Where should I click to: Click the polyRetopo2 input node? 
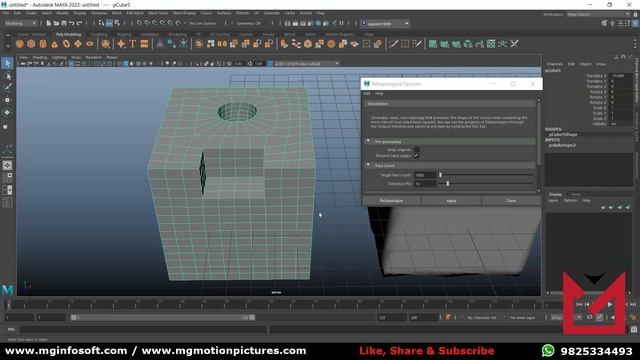[562, 145]
